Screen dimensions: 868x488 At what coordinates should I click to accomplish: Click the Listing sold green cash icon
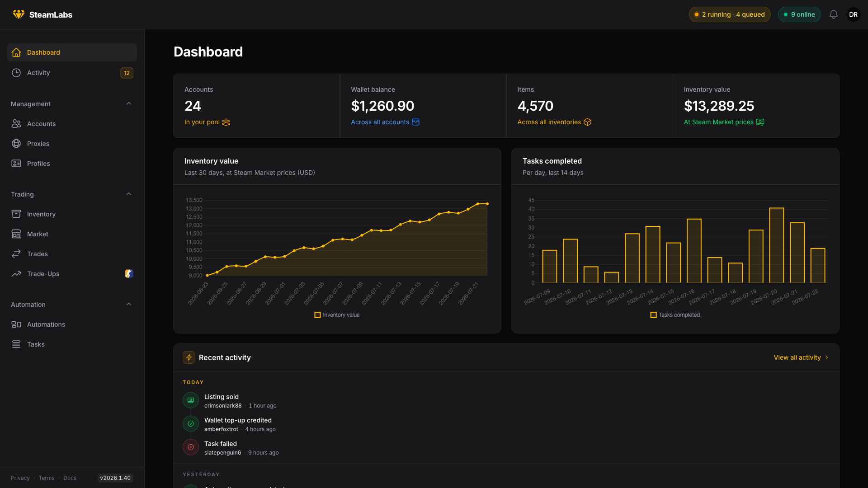point(191,400)
